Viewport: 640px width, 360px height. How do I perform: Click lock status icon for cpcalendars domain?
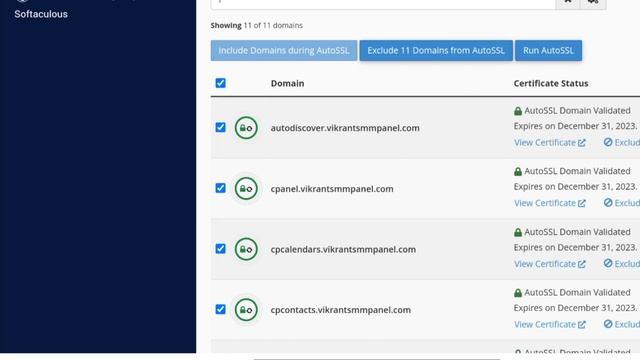pos(246,249)
